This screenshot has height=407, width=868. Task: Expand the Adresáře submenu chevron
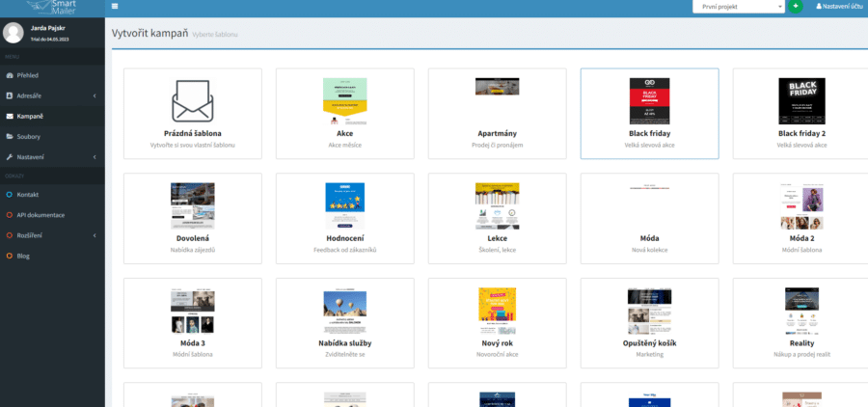click(95, 95)
